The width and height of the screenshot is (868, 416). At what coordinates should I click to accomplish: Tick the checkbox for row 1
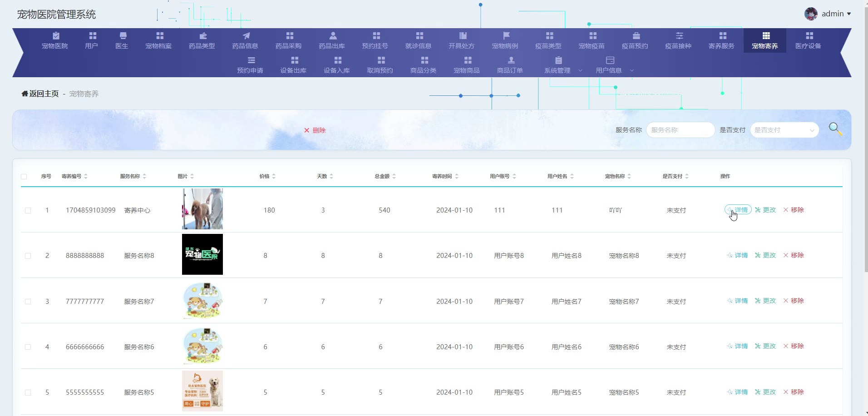(28, 210)
